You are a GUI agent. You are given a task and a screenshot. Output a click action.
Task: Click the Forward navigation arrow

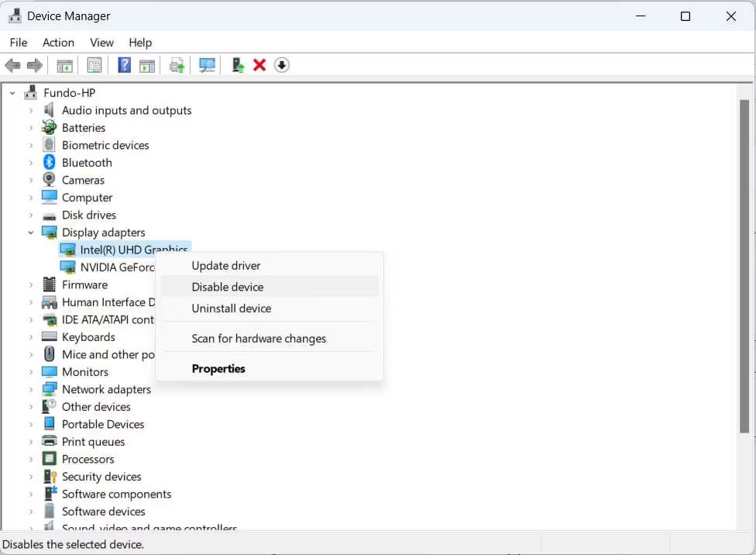(35, 65)
